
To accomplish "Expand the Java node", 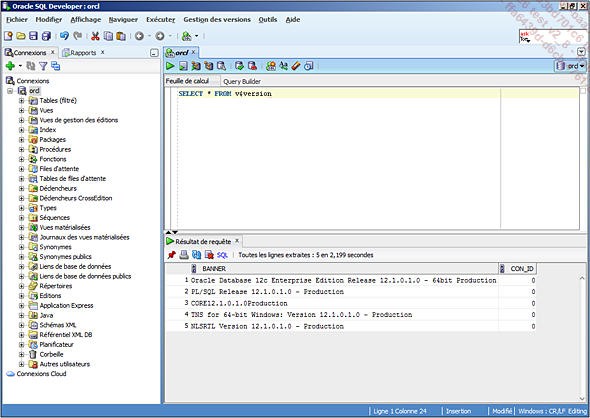I will [21, 315].
